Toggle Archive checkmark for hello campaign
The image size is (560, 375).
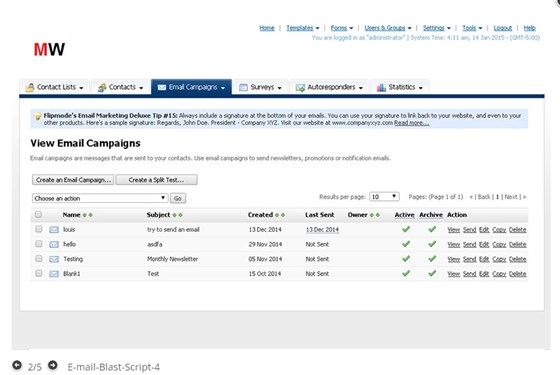point(432,244)
